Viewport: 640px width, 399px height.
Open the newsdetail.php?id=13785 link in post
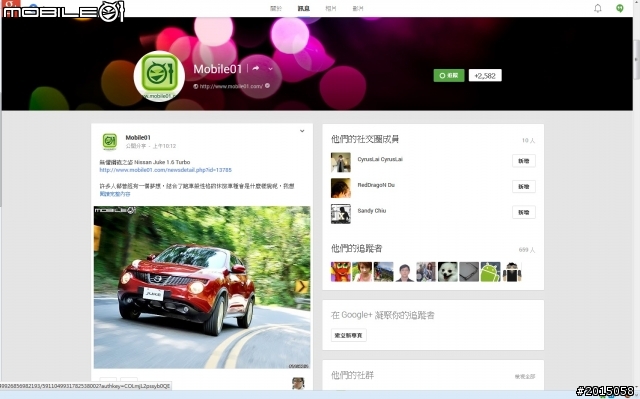pyautogui.click(x=165, y=170)
